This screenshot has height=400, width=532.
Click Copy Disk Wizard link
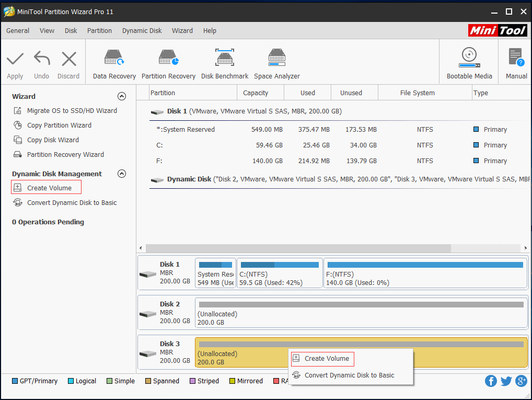tap(53, 140)
